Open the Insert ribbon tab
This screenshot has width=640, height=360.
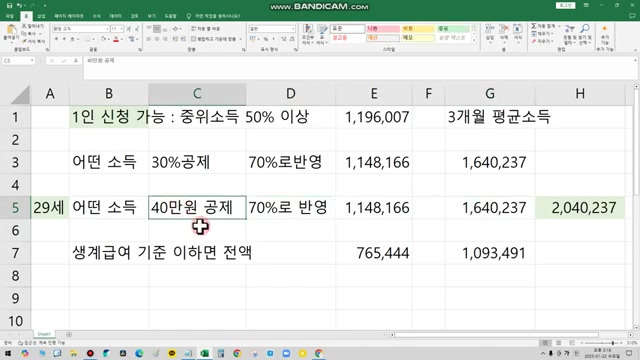click(41, 16)
